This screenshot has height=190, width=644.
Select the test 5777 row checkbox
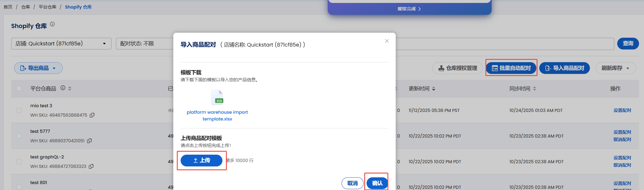point(19,136)
